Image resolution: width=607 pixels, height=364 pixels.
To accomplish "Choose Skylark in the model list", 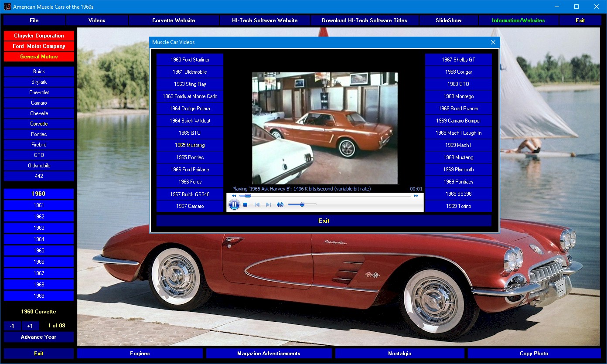I will tap(39, 82).
